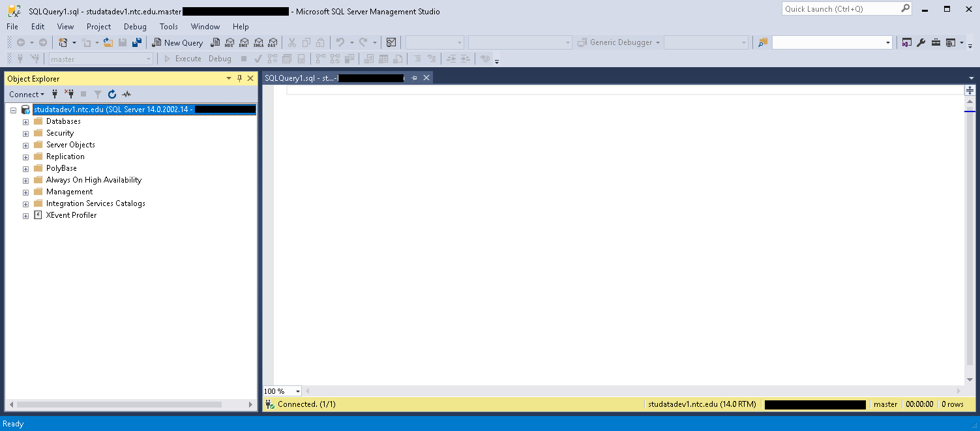Image resolution: width=980 pixels, height=431 pixels.
Task: Open the find combo box dropdown arrow
Action: (887, 42)
